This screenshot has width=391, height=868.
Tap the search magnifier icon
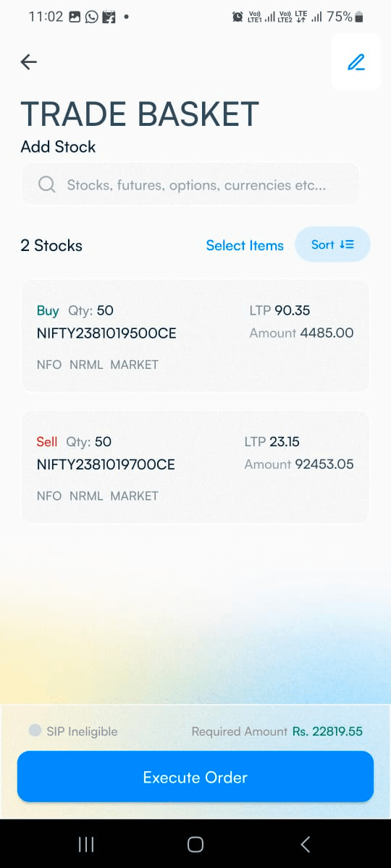click(x=47, y=184)
